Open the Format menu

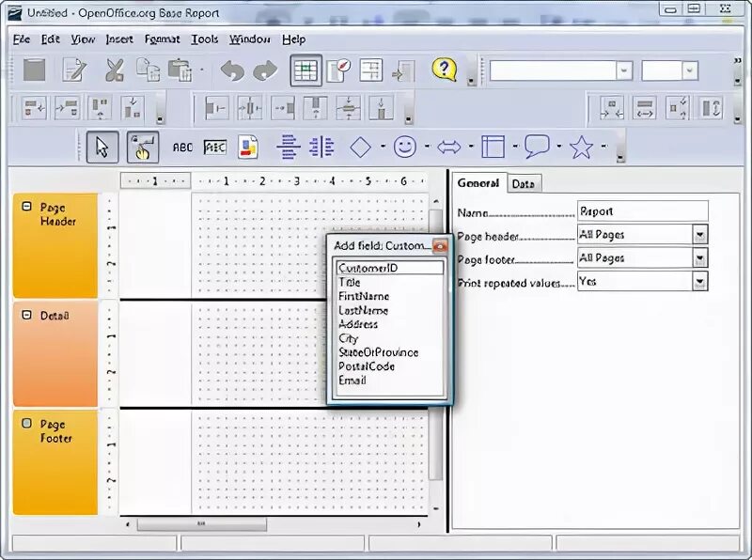click(x=161, y=39)
